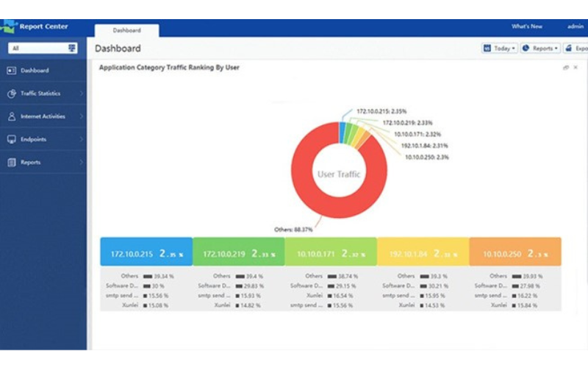Screen dimensions: 588x368
Task: Click the 172.10.0.219: 2.33% chart label
Action: click(407, 123)
